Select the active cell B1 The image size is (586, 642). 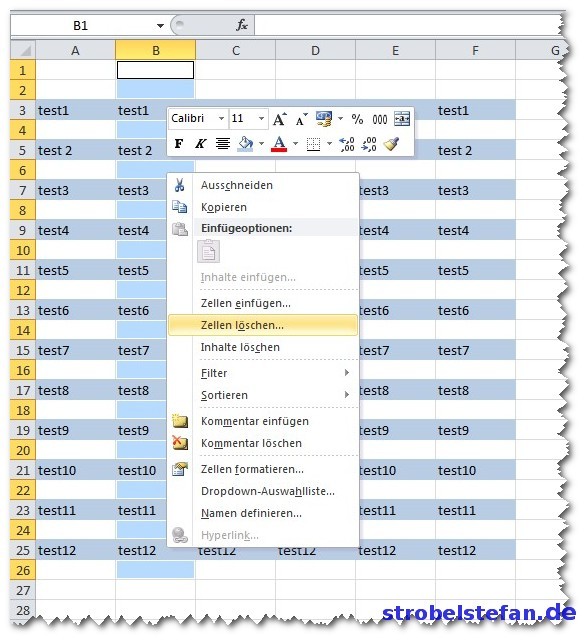tap(155, 70)
